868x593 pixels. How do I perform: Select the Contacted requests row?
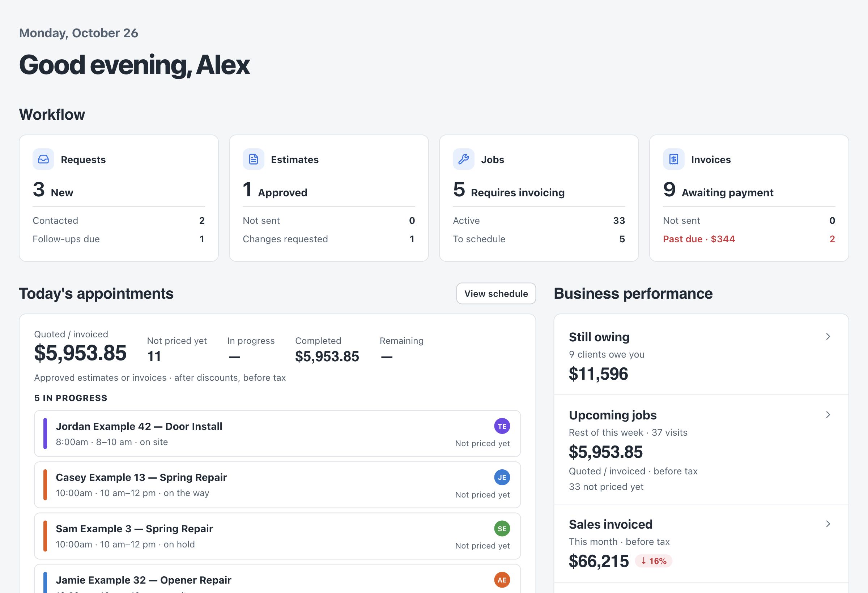point(119,221)
